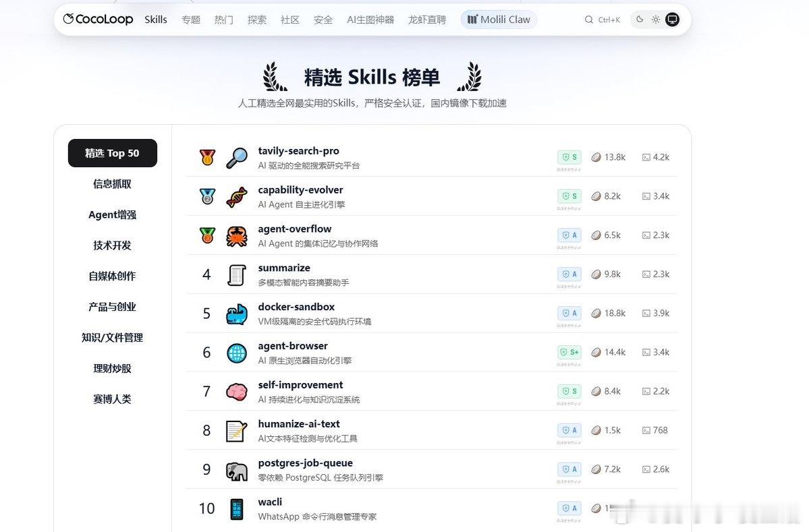Click agent-overflow A security badge

pyautogui.click(x=569, y=235)
